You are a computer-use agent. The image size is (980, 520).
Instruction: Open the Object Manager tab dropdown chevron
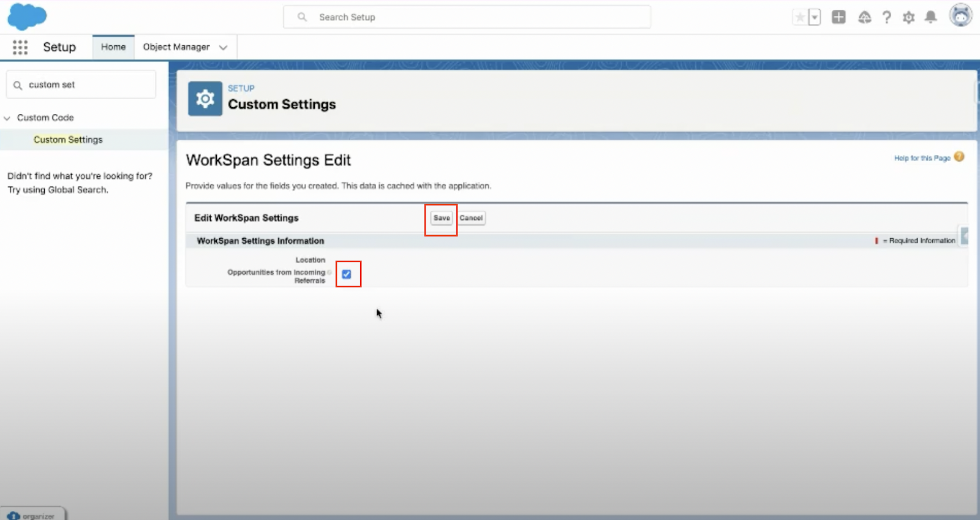click(223, 47)
